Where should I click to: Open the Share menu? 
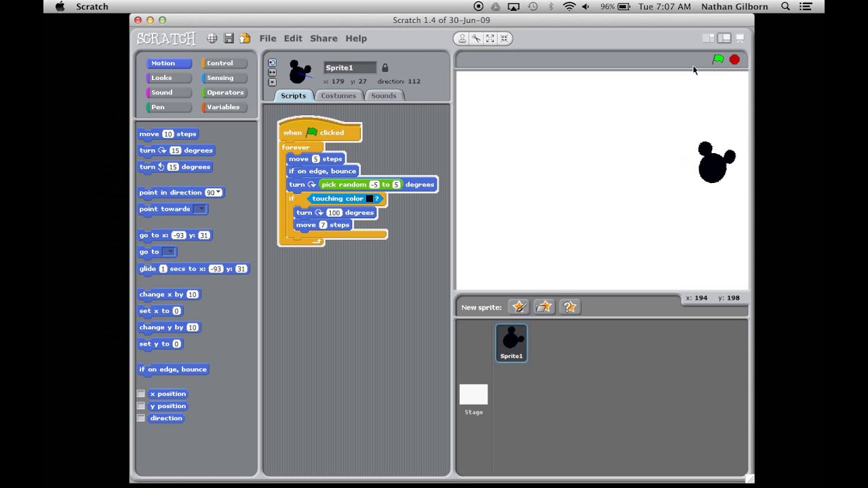[324, 39]
